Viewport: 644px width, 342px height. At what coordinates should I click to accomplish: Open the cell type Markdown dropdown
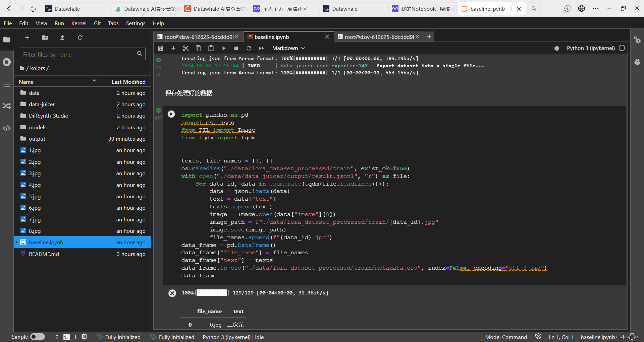pos(288,48)
